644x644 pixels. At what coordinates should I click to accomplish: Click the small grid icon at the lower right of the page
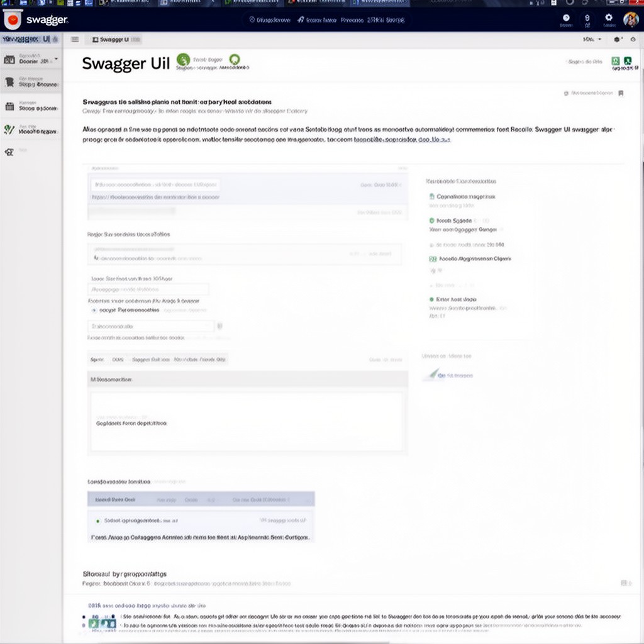point(625,583)
